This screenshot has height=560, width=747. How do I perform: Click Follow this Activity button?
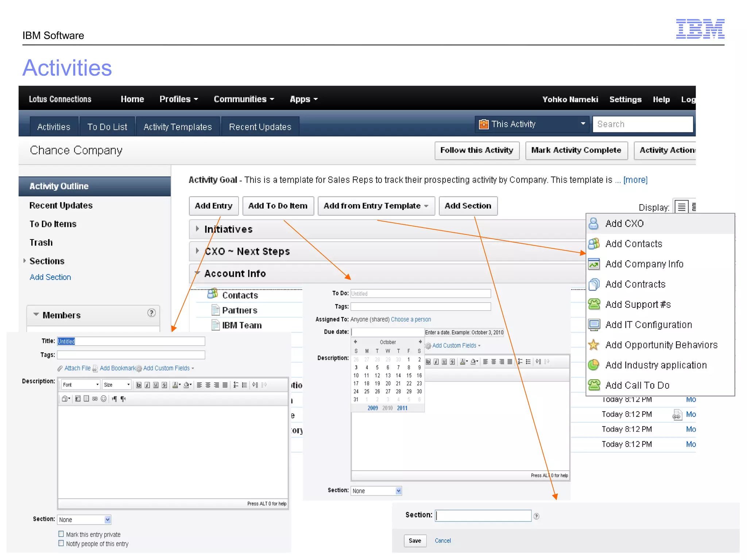[x=477, y=151]
